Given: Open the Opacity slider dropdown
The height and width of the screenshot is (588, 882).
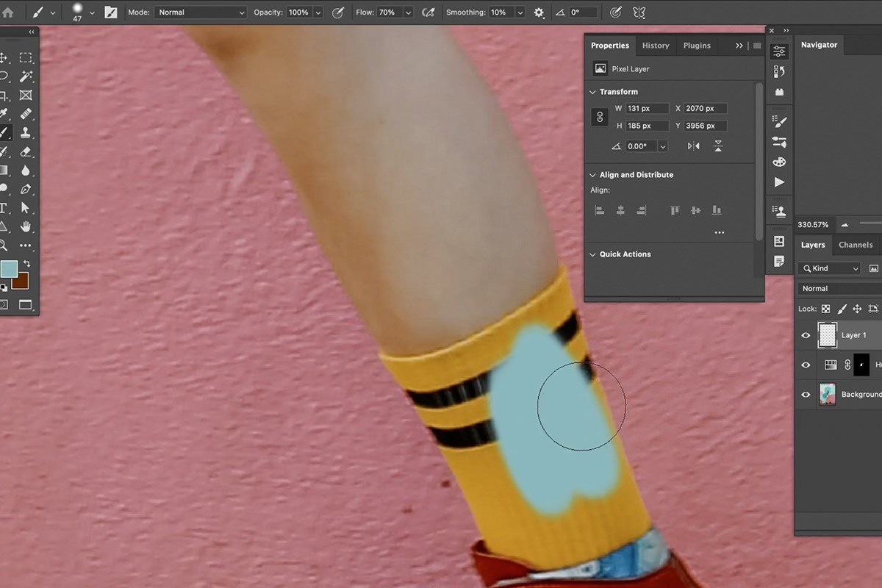Looking at the screenshot, I should [x=318, y=12].
